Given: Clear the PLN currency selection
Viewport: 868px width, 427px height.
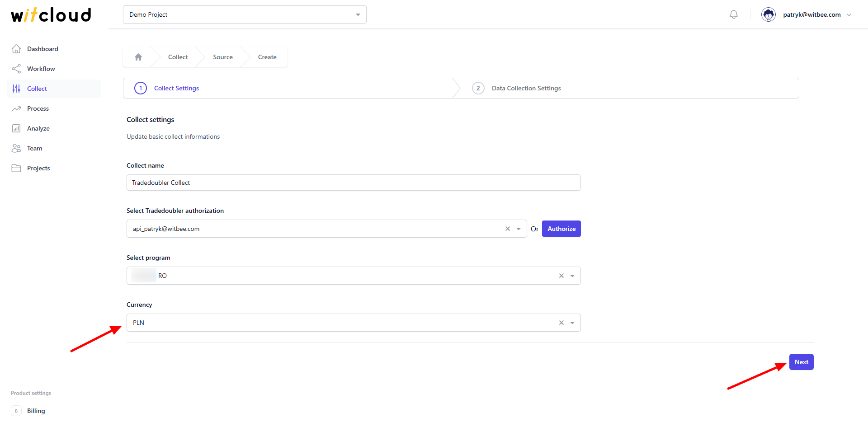Looking at the screenshot, I should point(561,323).
